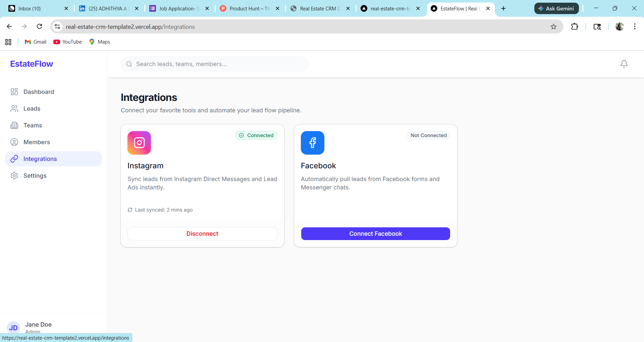
Task: Click the Instagram integration icon
Action: coord(139,142)
